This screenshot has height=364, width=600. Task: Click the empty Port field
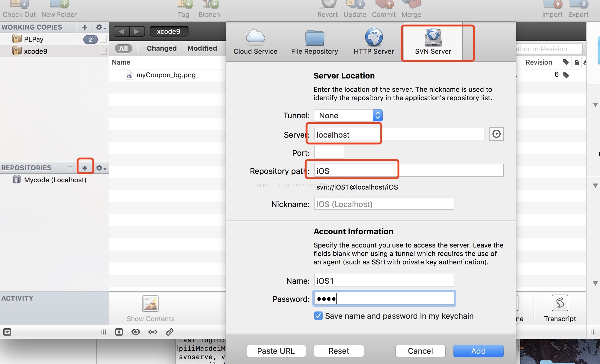(x=329, y=152)
